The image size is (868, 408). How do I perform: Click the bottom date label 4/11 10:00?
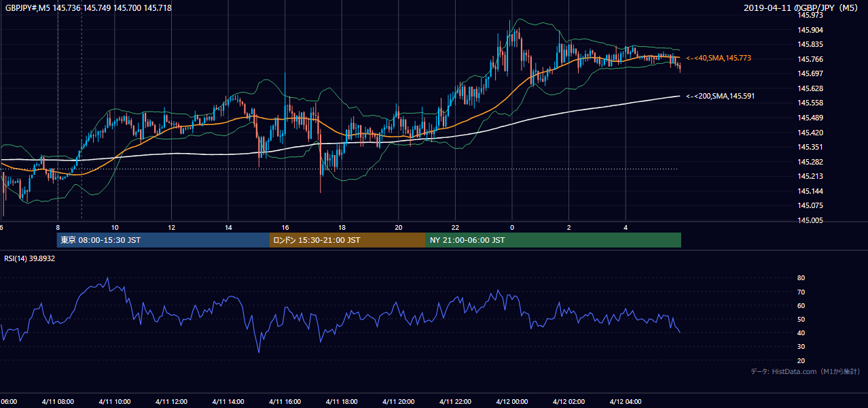(x=115, y=401)
